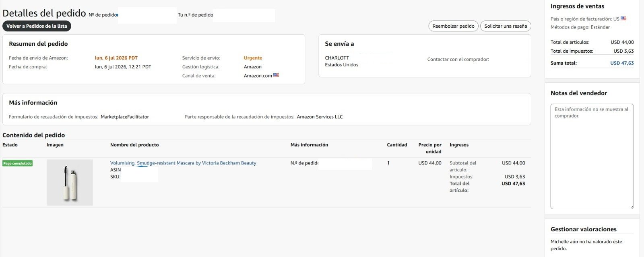Click 'Volver a Pedidos de la lista' button

point(37,26)
